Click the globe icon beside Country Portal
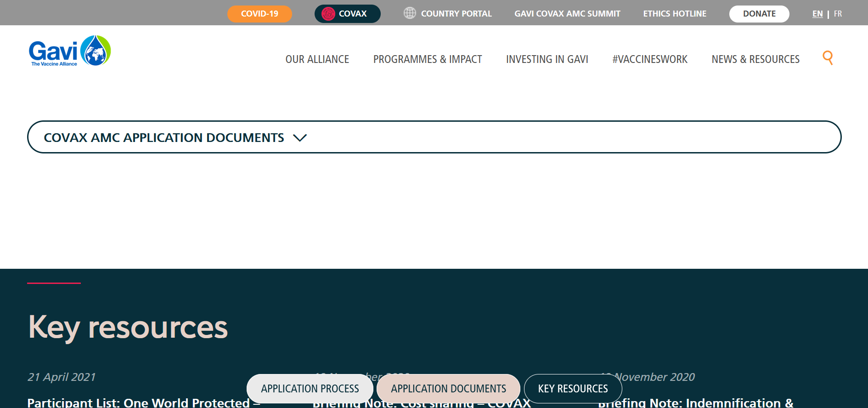 (x=410, y=13)
